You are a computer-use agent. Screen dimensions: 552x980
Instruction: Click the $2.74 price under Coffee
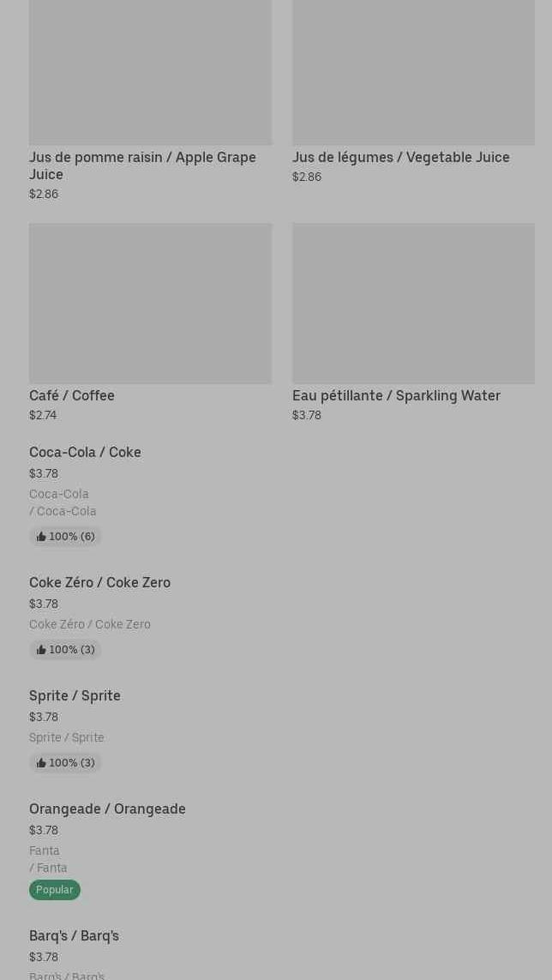[43, 415]
